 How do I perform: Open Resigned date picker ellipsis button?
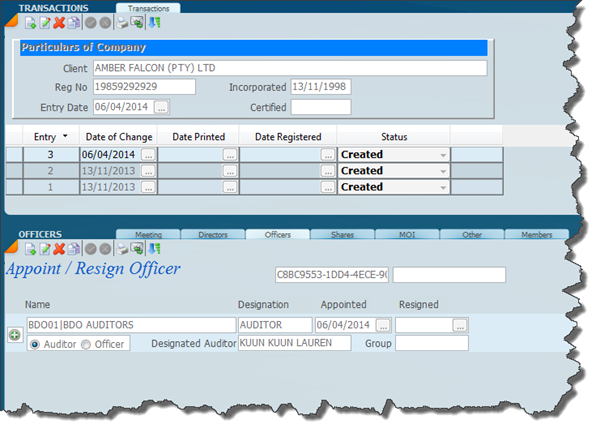click(459, 325)
